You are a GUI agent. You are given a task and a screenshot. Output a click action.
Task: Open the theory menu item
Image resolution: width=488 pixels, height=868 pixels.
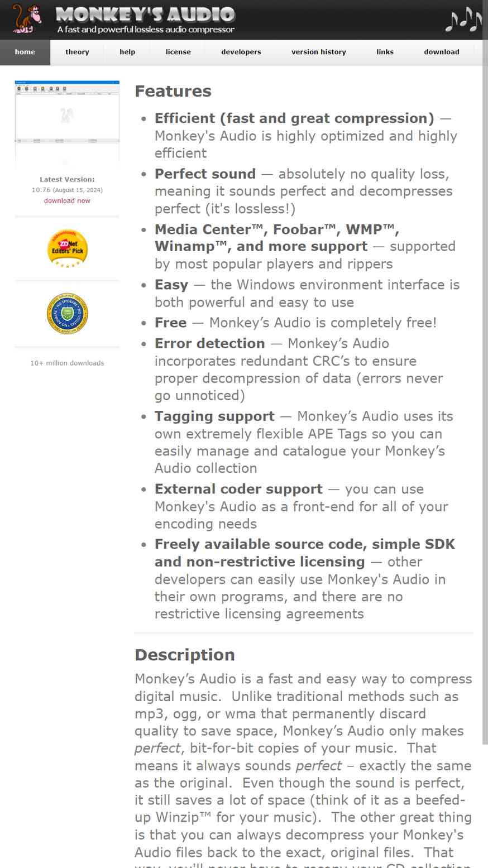pos(77,52)
